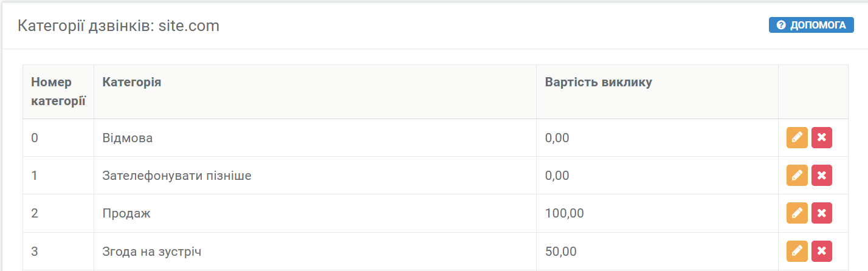Open help via the Допомога button
868x271 pixels.
(811, 25)
